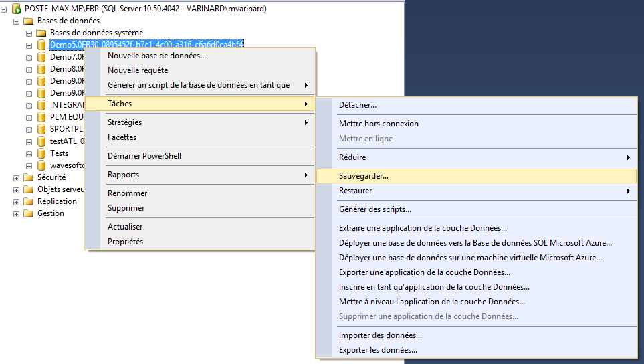Select the Bases de données tree label
This screenshot has height=364, width=644.
pos(69,21)
